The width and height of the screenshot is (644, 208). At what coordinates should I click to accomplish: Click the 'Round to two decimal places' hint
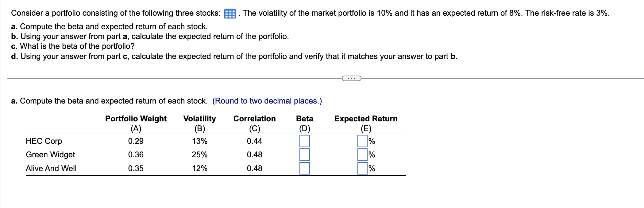click(267, 101)
